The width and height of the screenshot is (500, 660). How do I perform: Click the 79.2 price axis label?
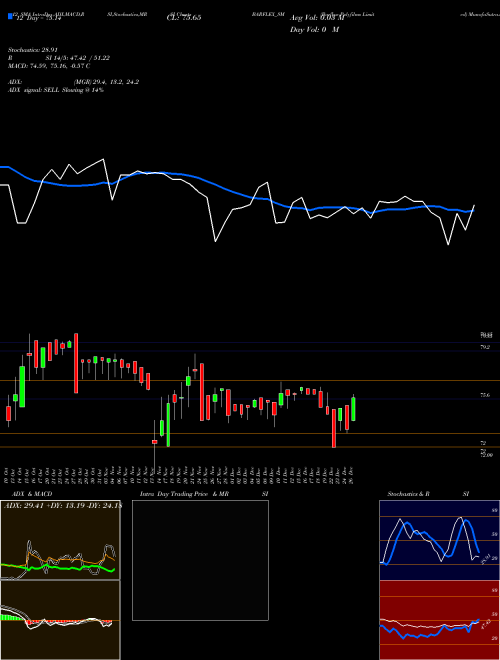(x=485, y=347)
